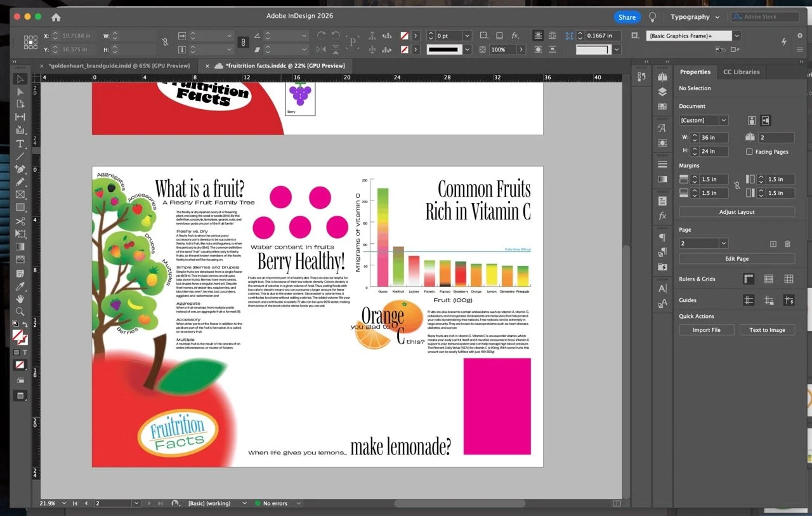This screenshot has width=812, height=516.
Task: Select the Gap tool
Action: pos(20,117)
